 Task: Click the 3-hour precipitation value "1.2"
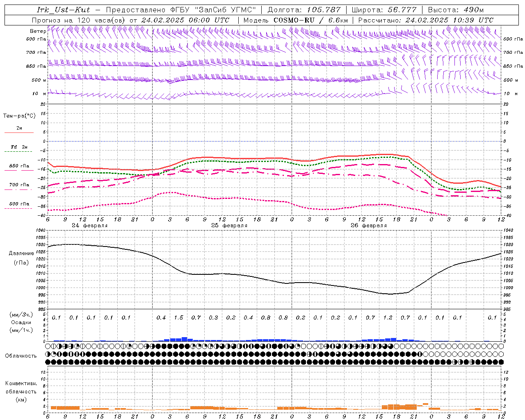388,318
